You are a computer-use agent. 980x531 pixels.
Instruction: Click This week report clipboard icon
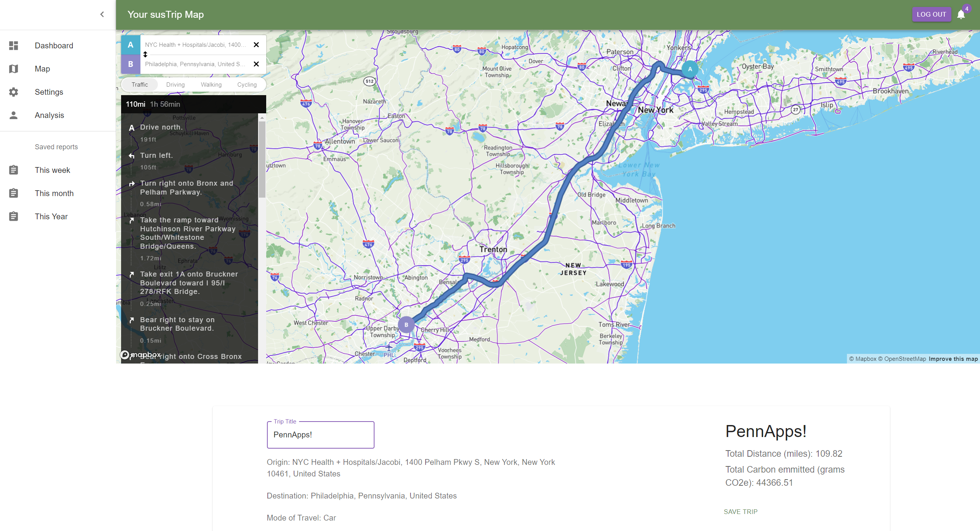14,170
